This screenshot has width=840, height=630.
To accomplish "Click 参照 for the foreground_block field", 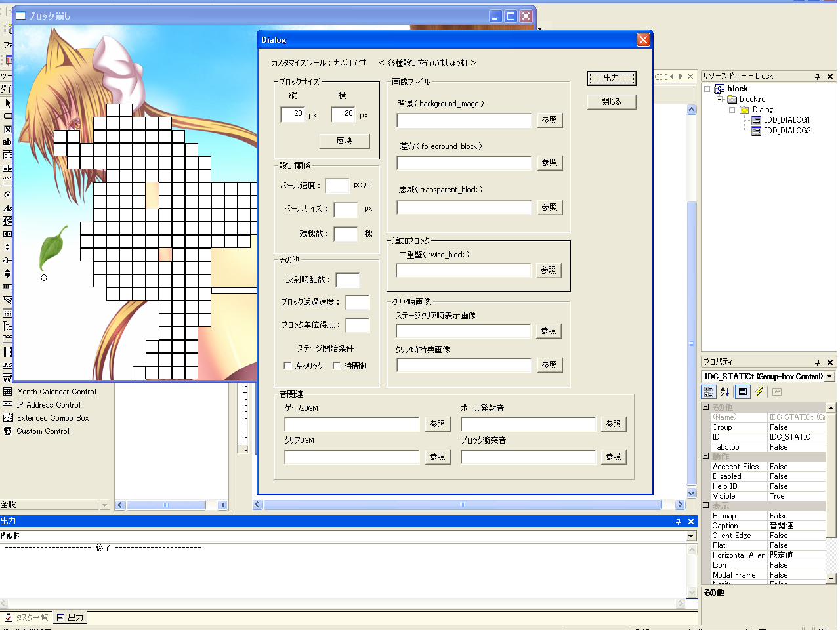I will (x=550, y=163).
